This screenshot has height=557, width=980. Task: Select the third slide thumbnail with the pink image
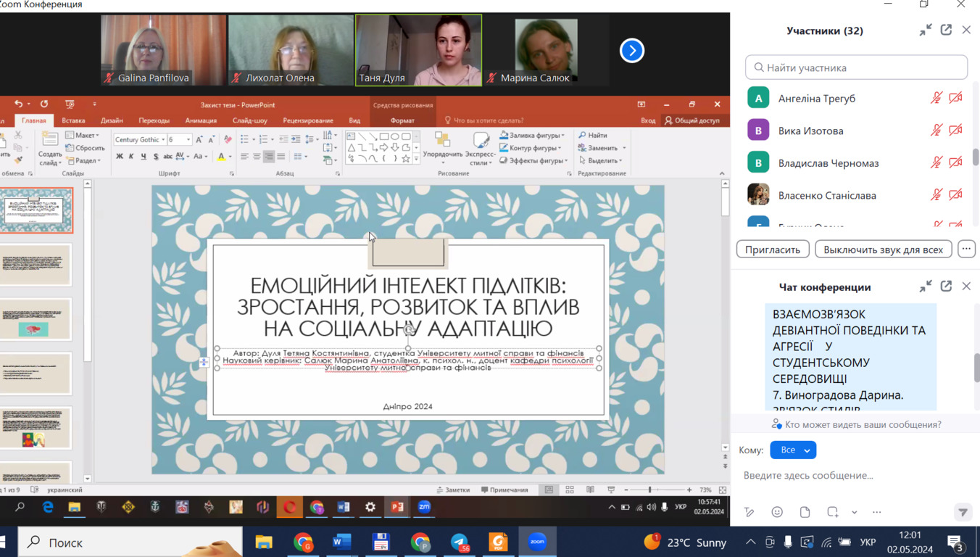tap(35, 320)
